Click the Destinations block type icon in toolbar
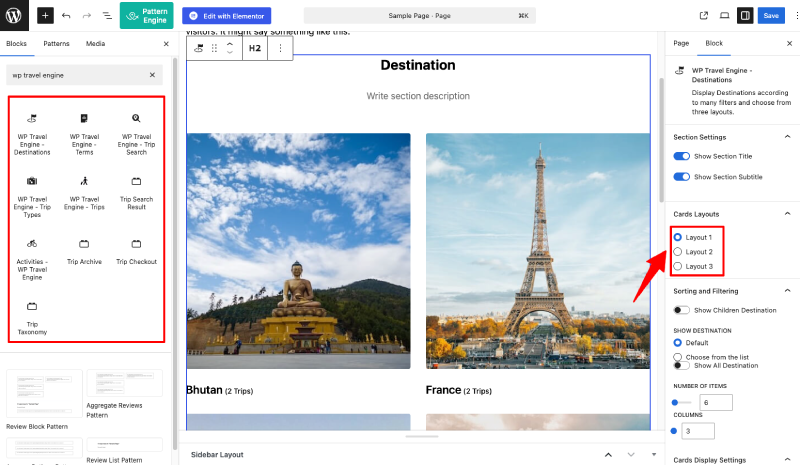This screenshot has height=465, width=800. point(199,48)
